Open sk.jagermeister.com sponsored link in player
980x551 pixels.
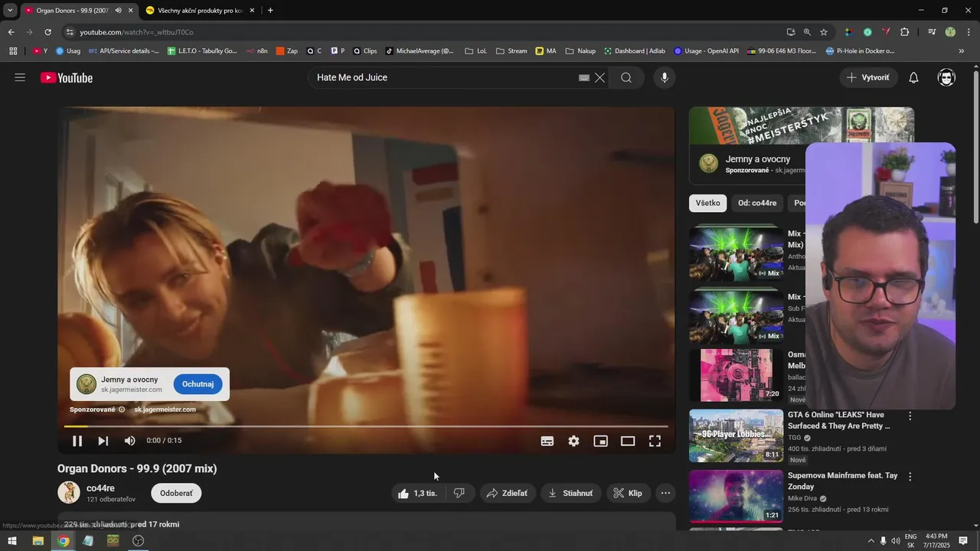tap(165, 409)
